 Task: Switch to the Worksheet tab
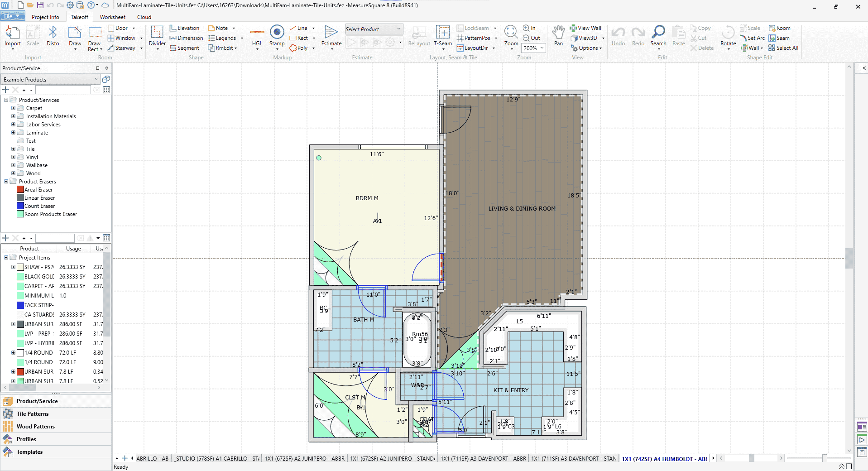click(112, 17)
